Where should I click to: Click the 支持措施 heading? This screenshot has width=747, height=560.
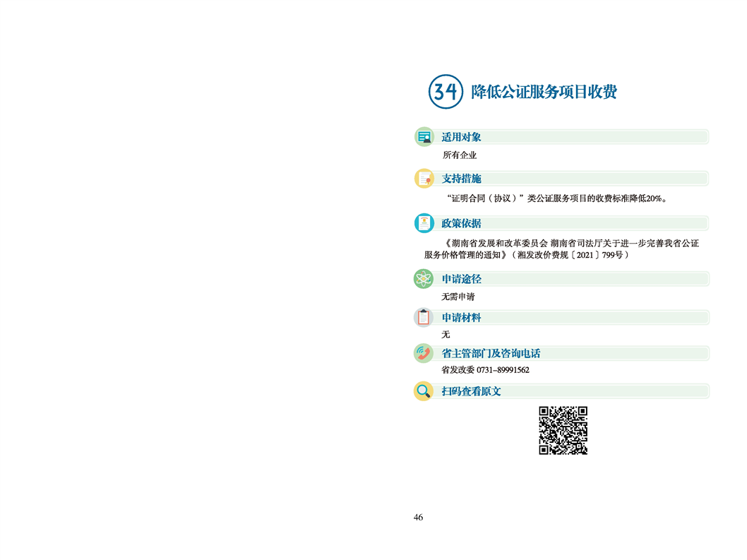tap(461, 179)
